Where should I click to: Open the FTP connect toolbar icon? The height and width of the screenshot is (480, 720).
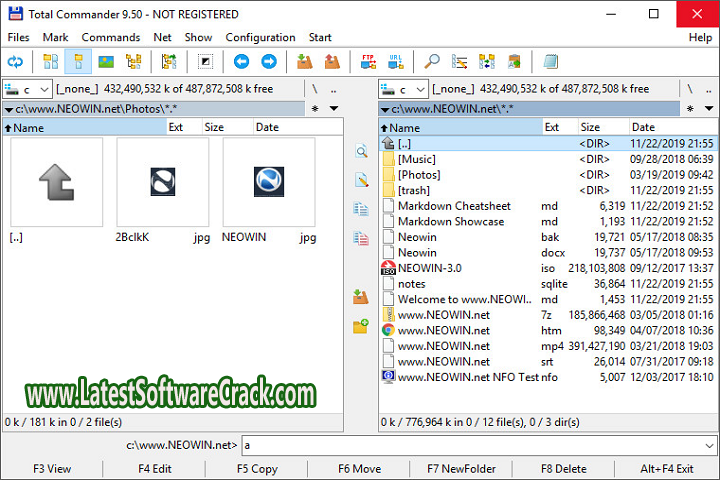click(x=367, y=62)
